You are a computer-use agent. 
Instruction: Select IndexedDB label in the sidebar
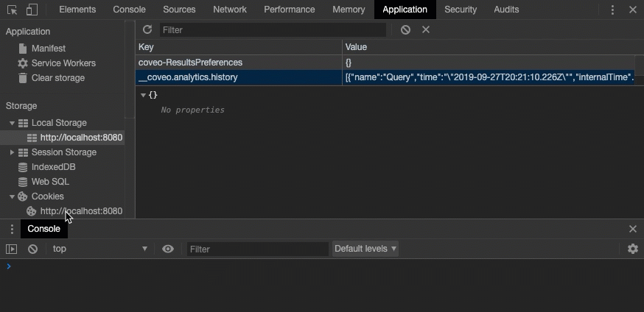[53, 167]
